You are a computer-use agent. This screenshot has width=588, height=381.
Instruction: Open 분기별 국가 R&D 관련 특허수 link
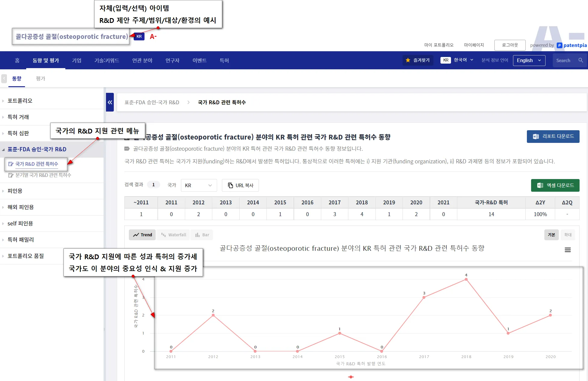43,175
